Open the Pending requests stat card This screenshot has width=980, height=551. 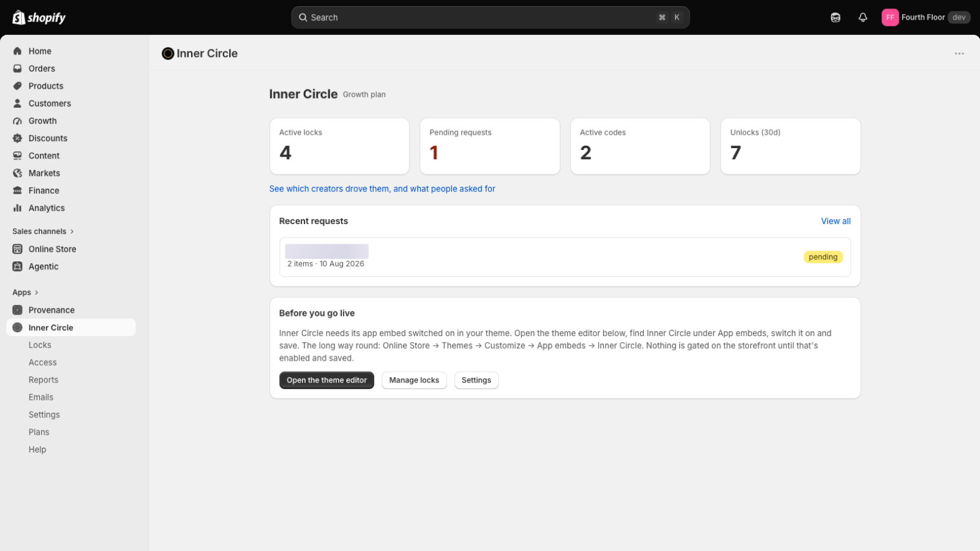[x=490, y=146]
